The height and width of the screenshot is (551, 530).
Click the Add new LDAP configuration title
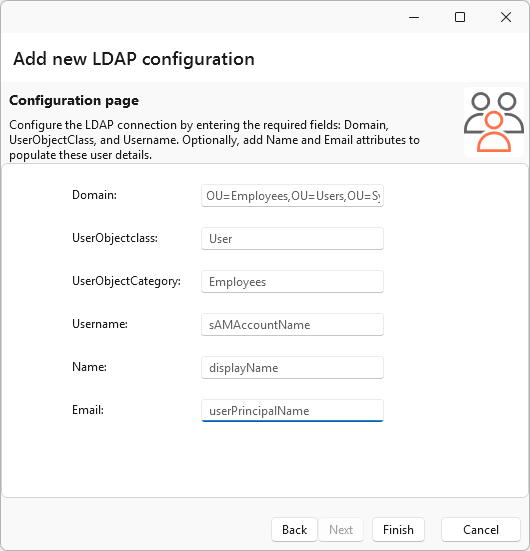pyautogui.click(x=134, y=59)
